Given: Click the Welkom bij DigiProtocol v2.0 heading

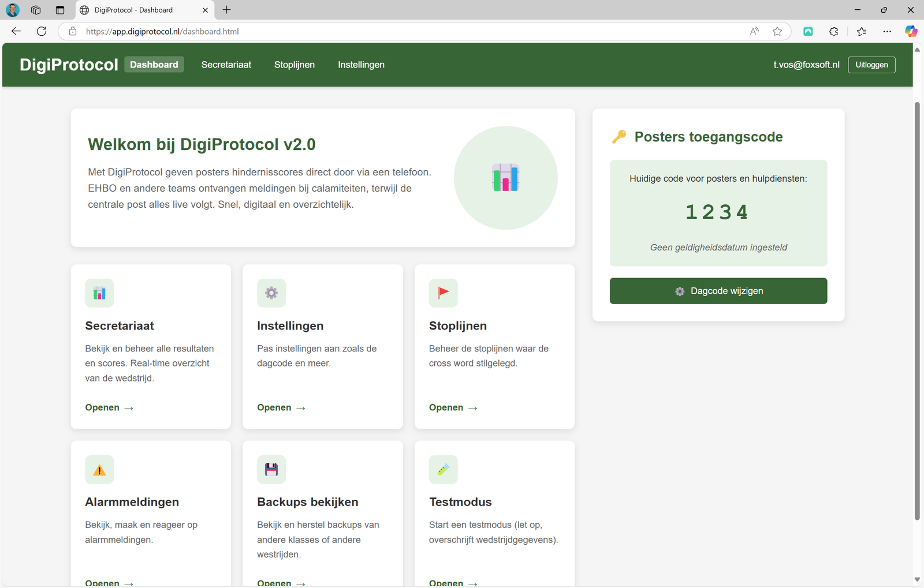Looking at the screenshot, I should tap(202, 144).
